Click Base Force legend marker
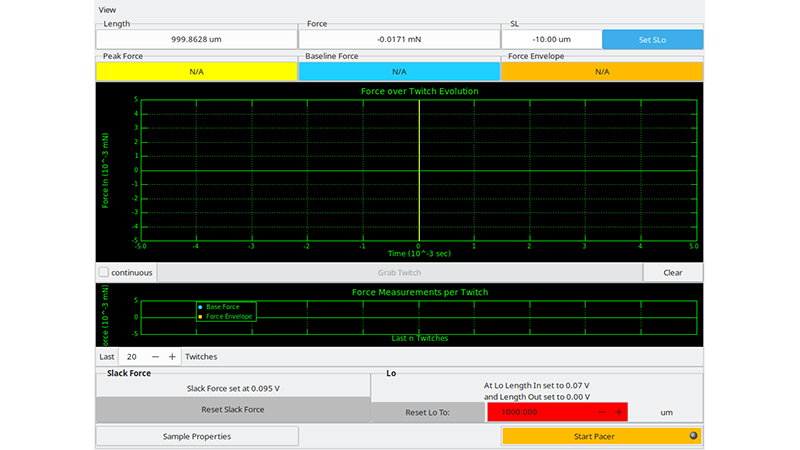 click(x=200, y=307)
